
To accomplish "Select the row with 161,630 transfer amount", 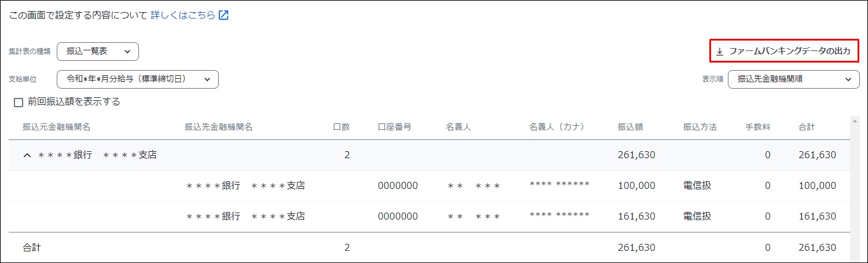I will point(429,217).
